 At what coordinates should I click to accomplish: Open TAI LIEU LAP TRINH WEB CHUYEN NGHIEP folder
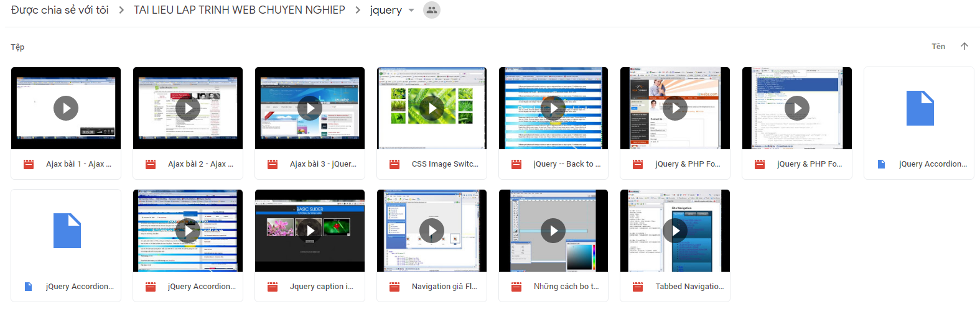[x=240, y=10]
